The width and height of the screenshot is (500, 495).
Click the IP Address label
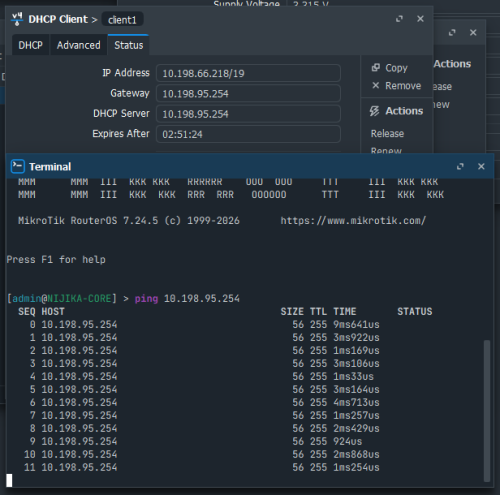tap(126, 73)
